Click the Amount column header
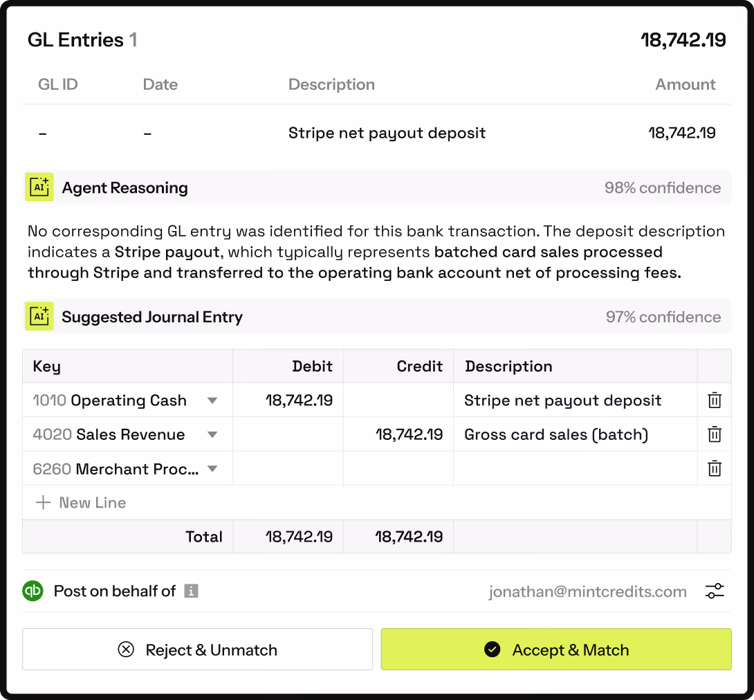Image resolution: width=754 pixels, height=700 pixels. tap(685, 84)
